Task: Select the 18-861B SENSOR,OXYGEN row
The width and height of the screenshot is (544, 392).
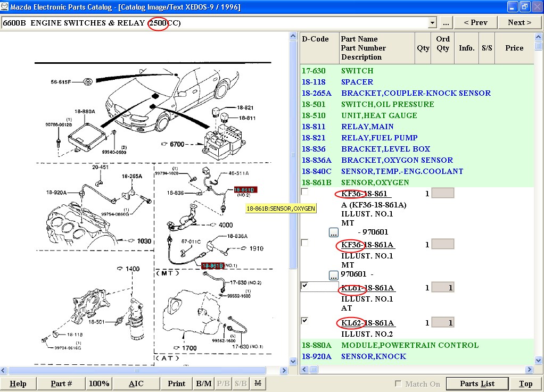Action: [x=417, y=182]
